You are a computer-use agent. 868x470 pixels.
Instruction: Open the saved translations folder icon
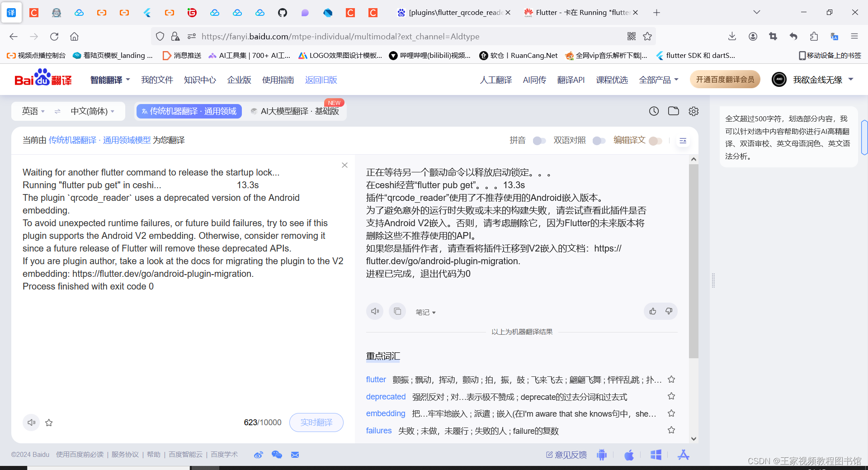click(x=673, y=111)
